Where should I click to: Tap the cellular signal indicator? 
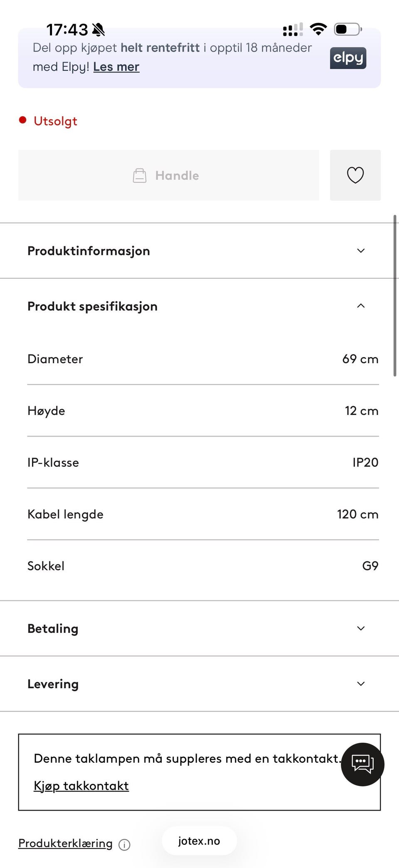pos(293,30)
